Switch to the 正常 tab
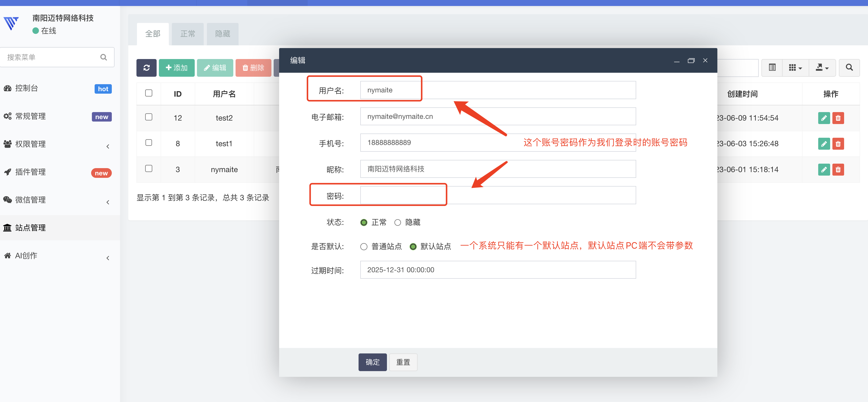 coord(188,34)
